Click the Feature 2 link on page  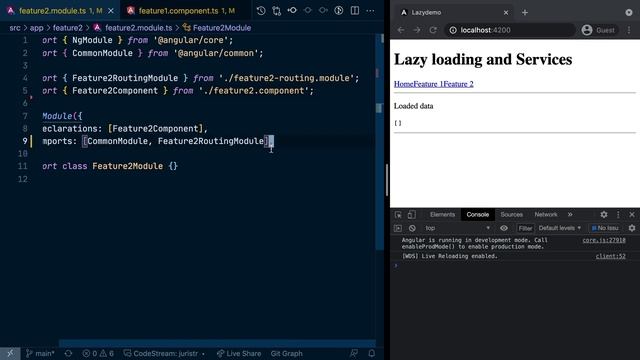coord(459,84)
